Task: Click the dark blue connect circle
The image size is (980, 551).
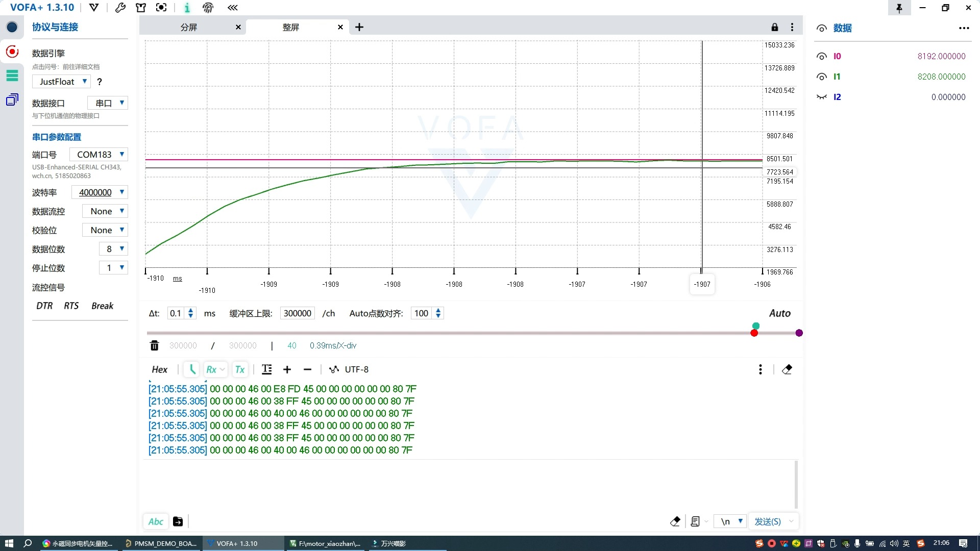Action: 12,27
